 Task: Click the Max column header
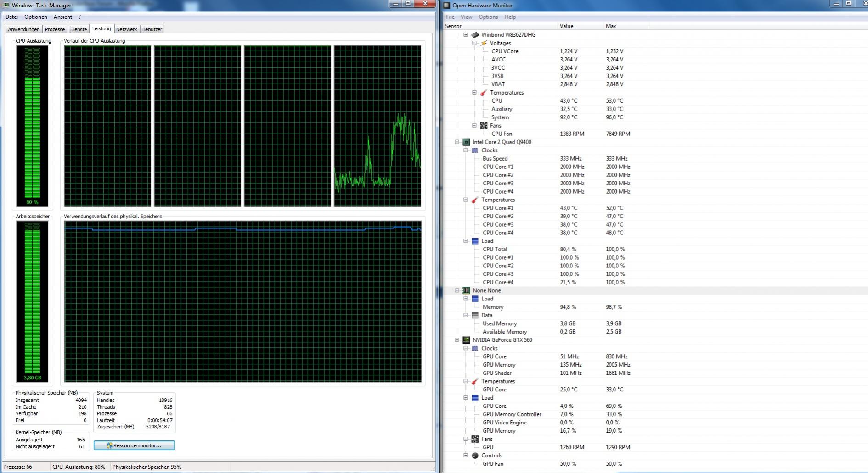[626, 26]
